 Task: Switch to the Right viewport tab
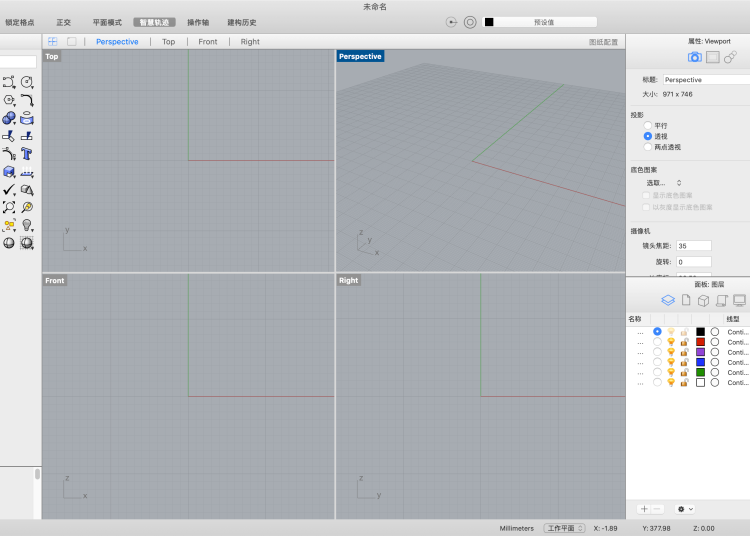[250, 42]
